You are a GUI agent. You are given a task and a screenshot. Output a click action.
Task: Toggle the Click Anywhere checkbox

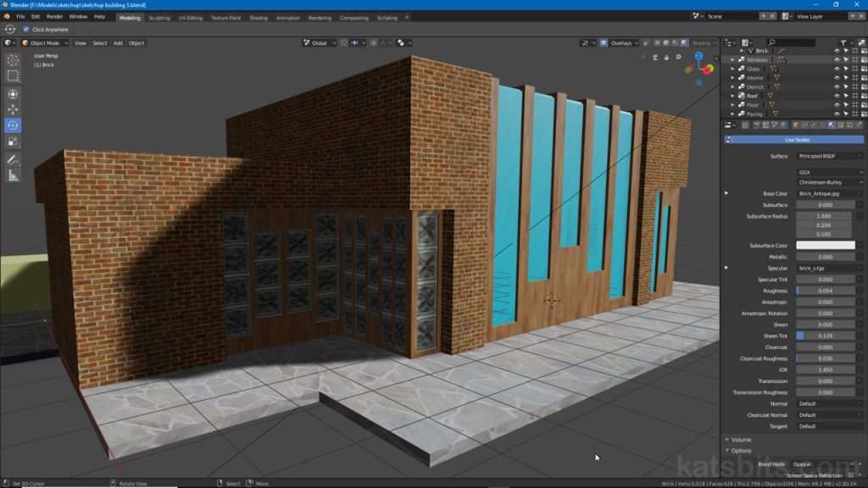[x=26, y=30]
